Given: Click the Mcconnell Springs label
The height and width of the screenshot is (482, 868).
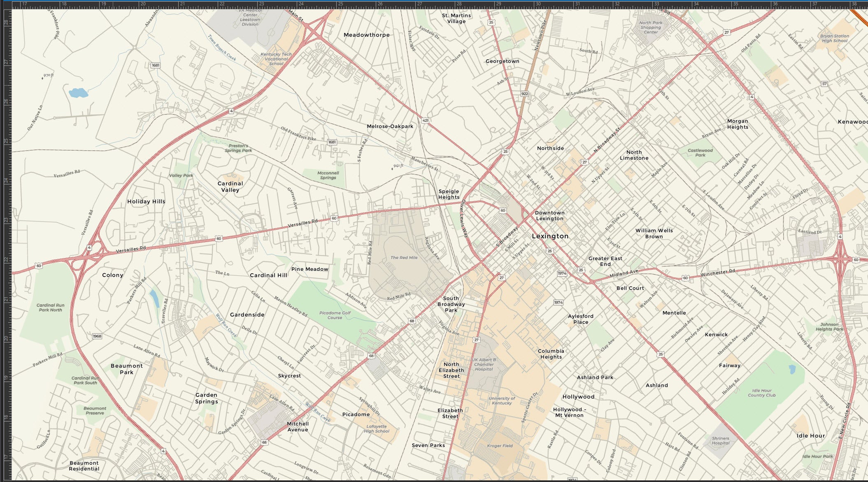Looking at the screenshot, I should tap(328, 175).
